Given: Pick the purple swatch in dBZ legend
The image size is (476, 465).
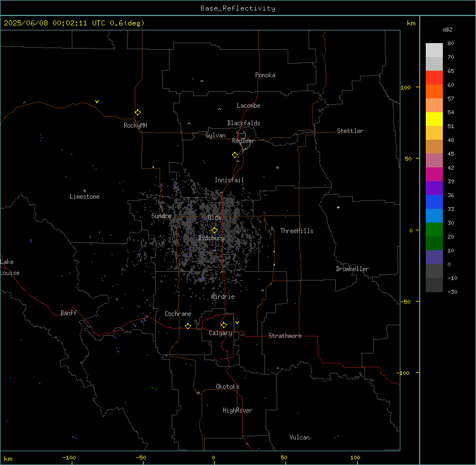Looking at the screenshot, I should 434,188.
